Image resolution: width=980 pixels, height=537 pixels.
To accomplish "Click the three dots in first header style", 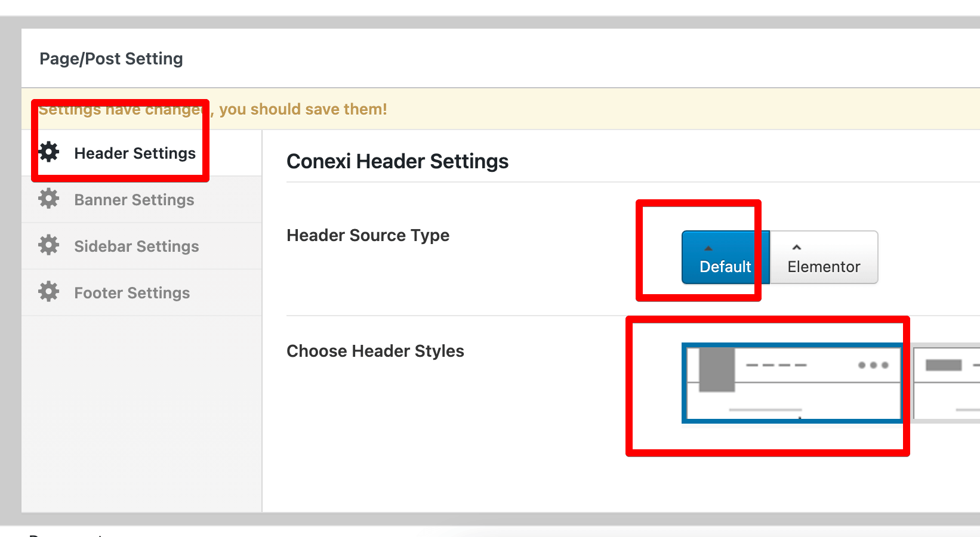I will coord(873,365).
